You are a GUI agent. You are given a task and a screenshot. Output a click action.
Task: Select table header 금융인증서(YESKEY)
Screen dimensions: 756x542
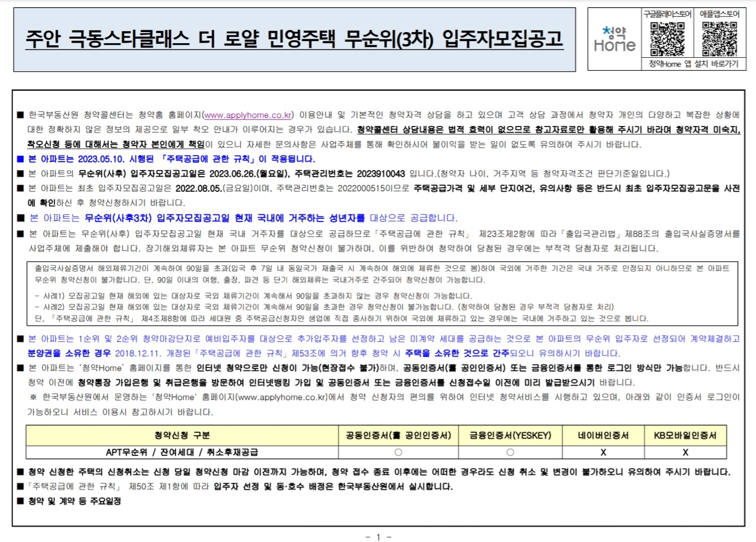[511, 435]
